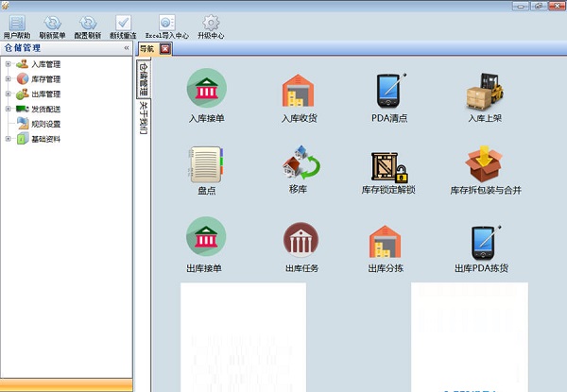Collapse the 仓储管理 side panel

[127, 47]
